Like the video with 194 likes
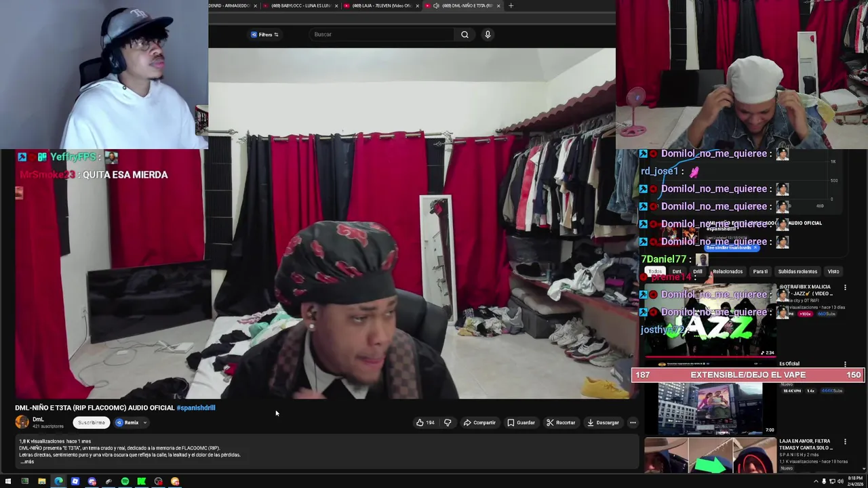Image resolution: width=868 pixels, height=488 pixels. click(425, 423)
